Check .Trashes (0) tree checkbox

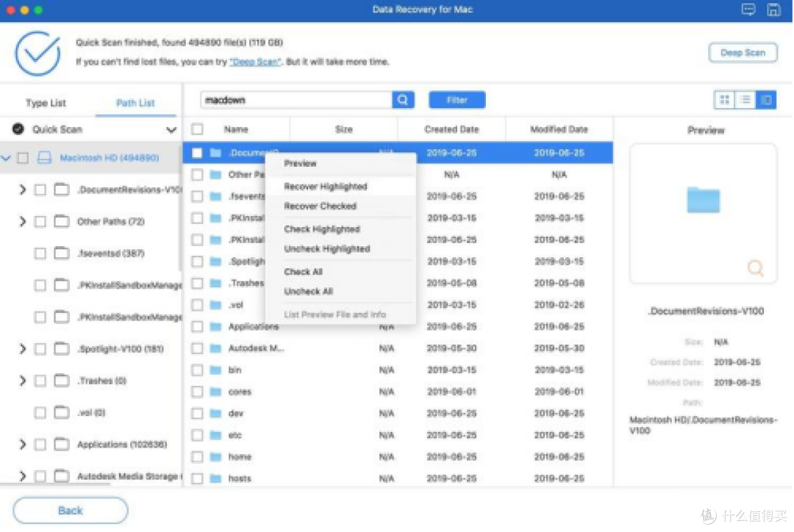point(40,381)
